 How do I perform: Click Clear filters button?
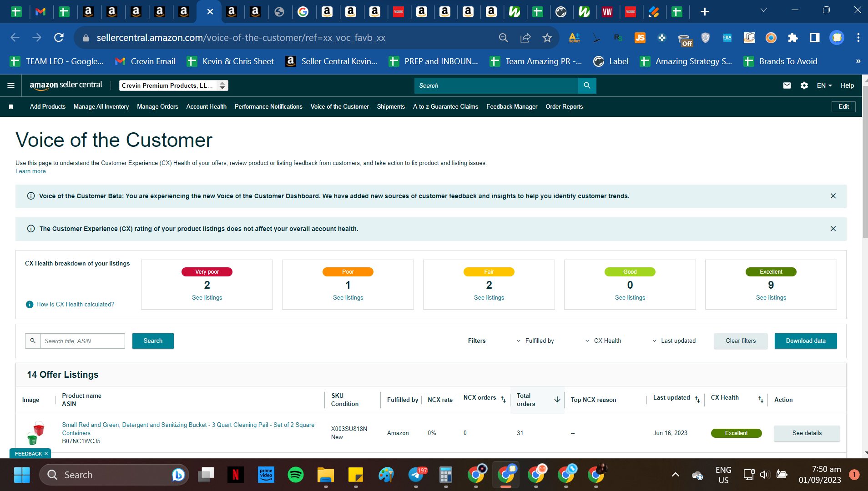click(x=741, y=341)
